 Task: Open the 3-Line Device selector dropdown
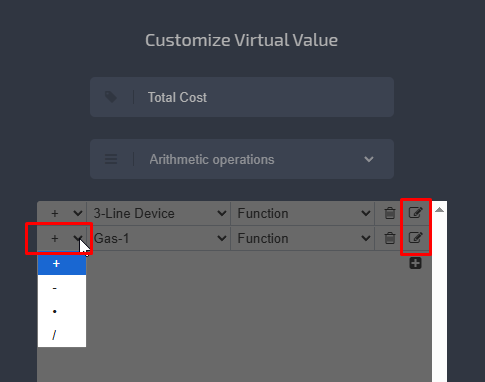(158, 213)
